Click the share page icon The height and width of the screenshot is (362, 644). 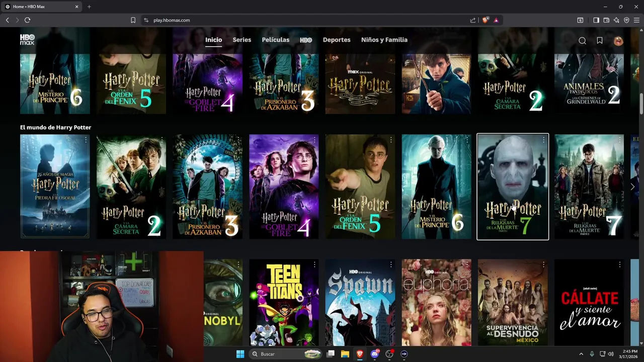473,20
